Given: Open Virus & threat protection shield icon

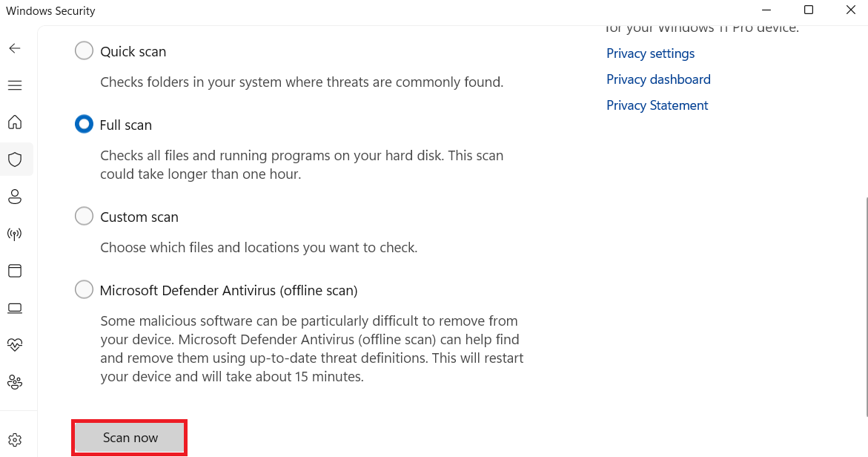Looking at the screenshot, I should pyautogui.click(x=15, y=160).
